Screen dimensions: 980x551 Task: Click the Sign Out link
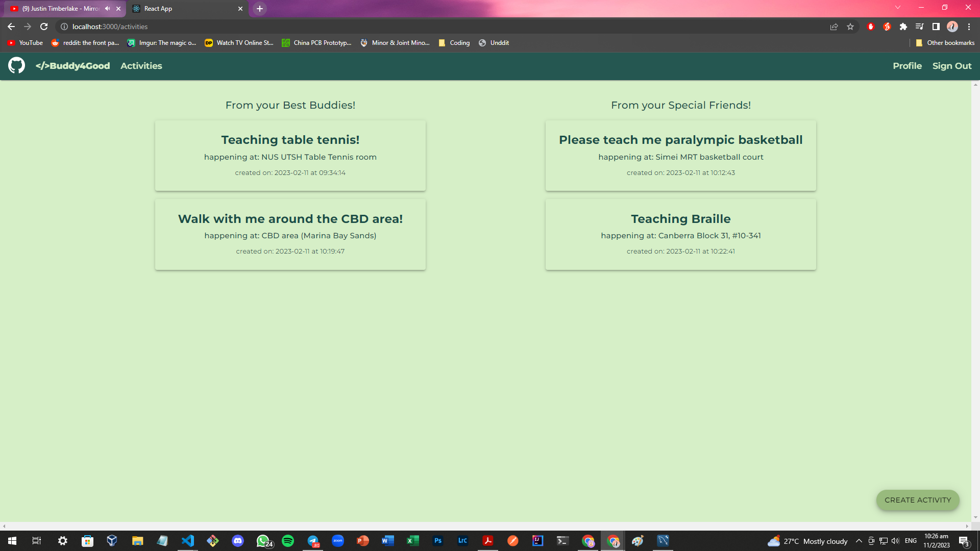click(x=951, y=66)
